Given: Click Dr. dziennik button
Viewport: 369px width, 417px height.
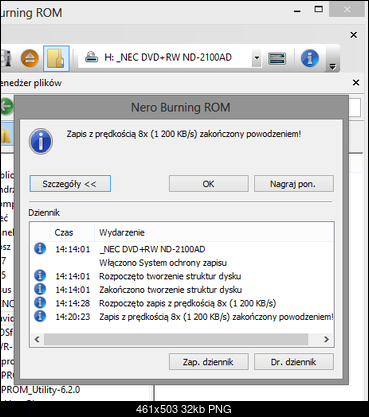Looking at the screenshot, I should [294, 362].
